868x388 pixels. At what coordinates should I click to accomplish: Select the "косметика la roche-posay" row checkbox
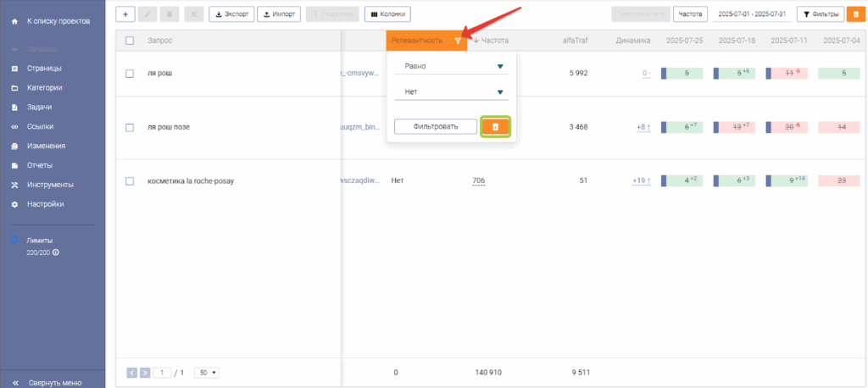pos(130,180)
